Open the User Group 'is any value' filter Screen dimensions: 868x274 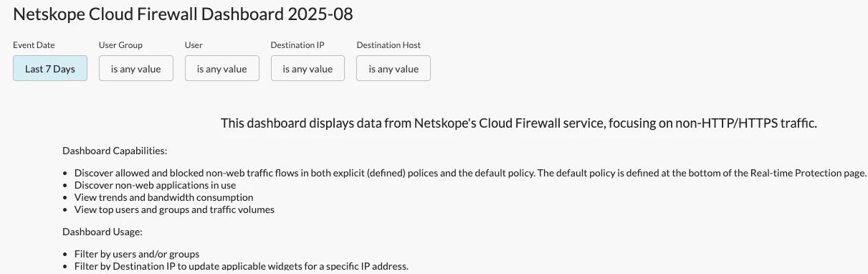(x=136, y=68)
